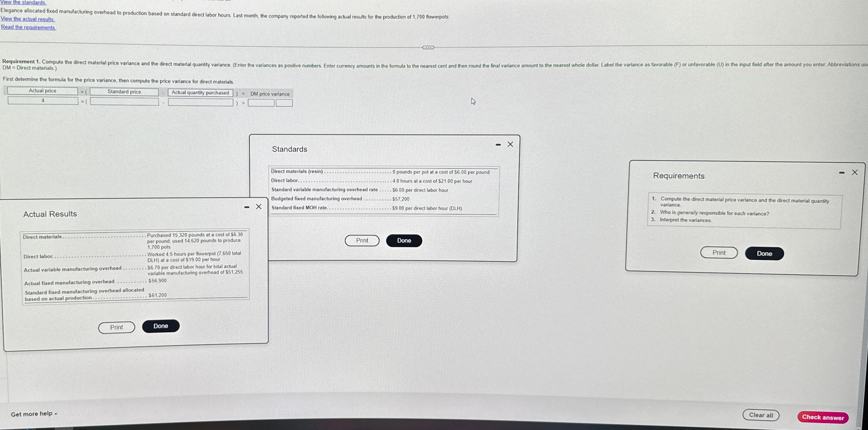
Task: Click Print in the Standards dialog
Action: tap(362, 240)
